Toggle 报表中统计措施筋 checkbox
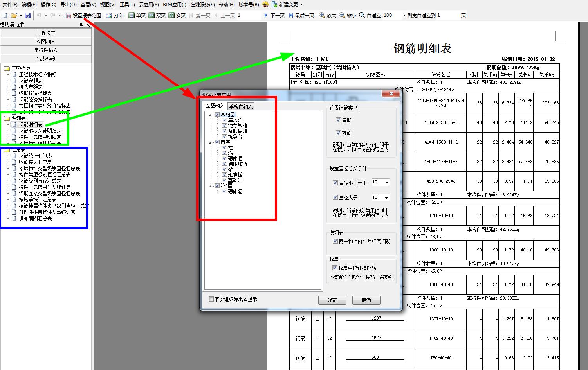The height and width of the screenshot is (370, 588). click(335, 268)
